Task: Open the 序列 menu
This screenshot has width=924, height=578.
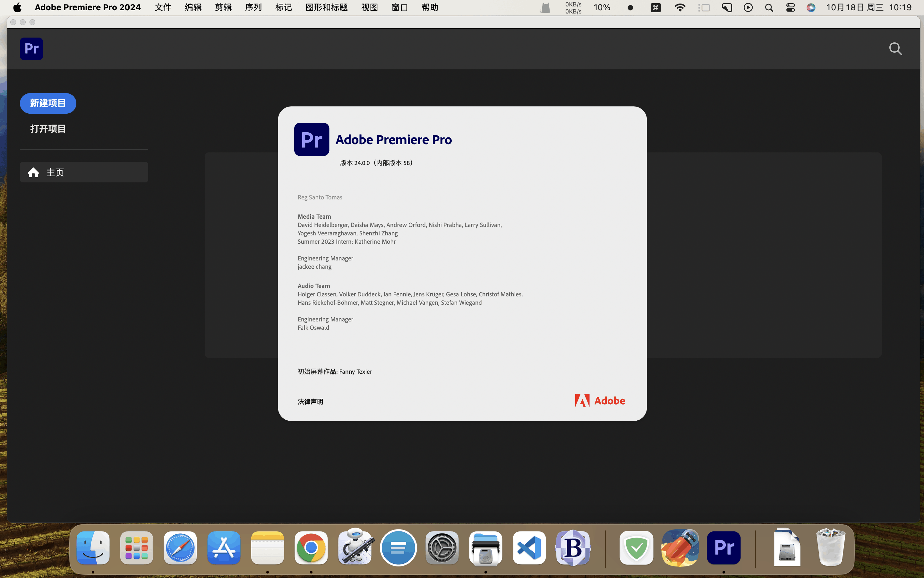Action: [253, 8]
